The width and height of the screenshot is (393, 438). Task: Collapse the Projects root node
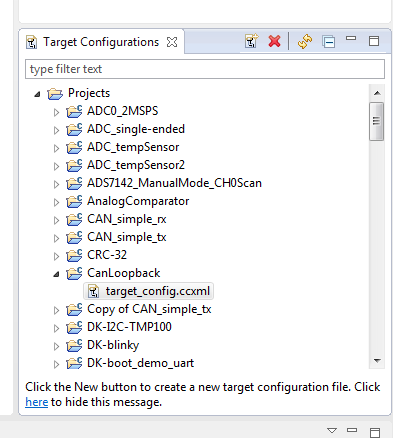click(37, 95)
